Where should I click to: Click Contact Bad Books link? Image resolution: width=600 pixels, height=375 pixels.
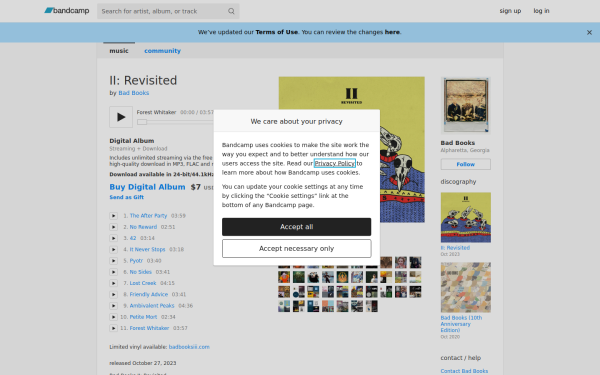pyautogui.click(x=464, y=371)
